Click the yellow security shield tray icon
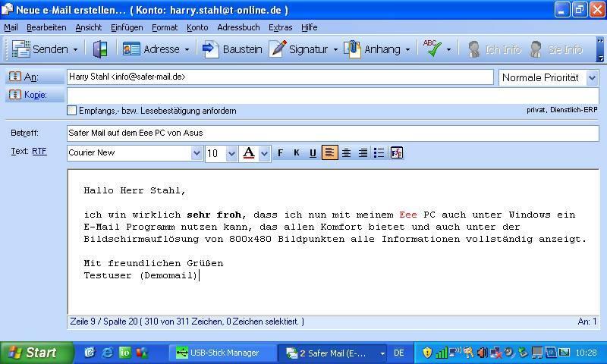 pos(426,353)
